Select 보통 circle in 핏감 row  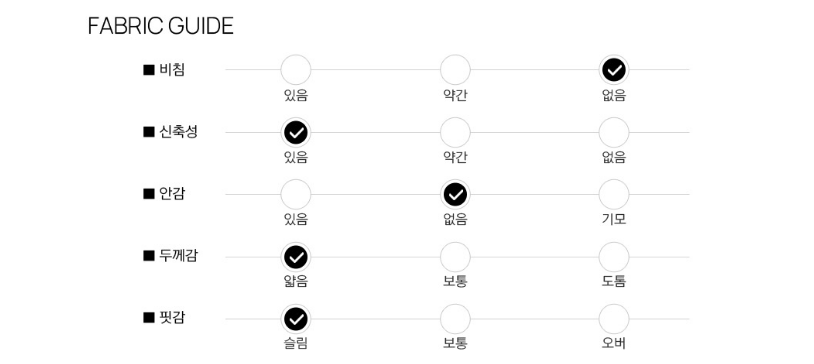tap(455, 319)
